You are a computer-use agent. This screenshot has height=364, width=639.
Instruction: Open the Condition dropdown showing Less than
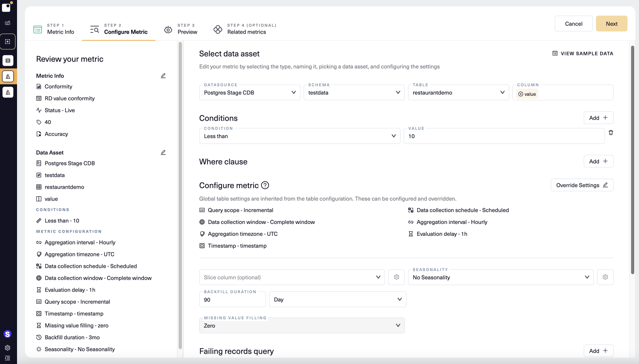[299, 136]
